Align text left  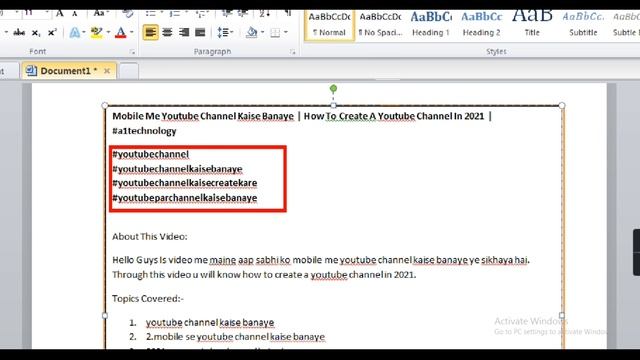150,32
